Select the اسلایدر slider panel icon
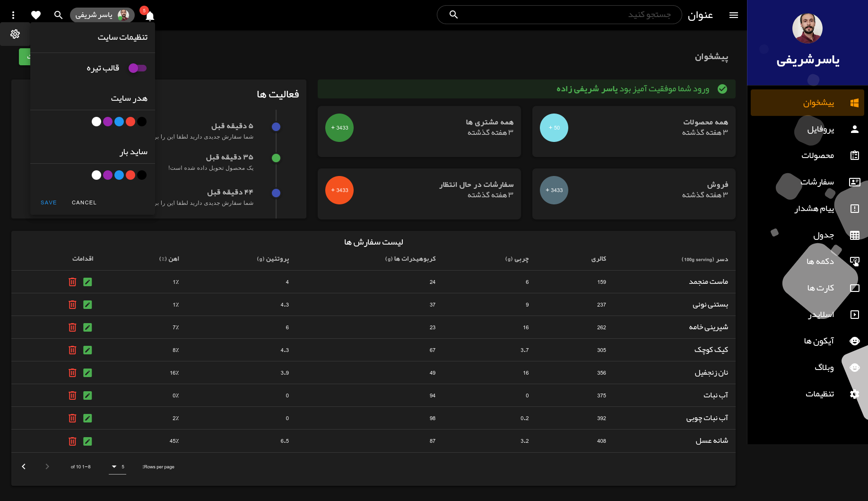Image resolution: width=868 pixels, height=501 pixels. pos(854,314)
